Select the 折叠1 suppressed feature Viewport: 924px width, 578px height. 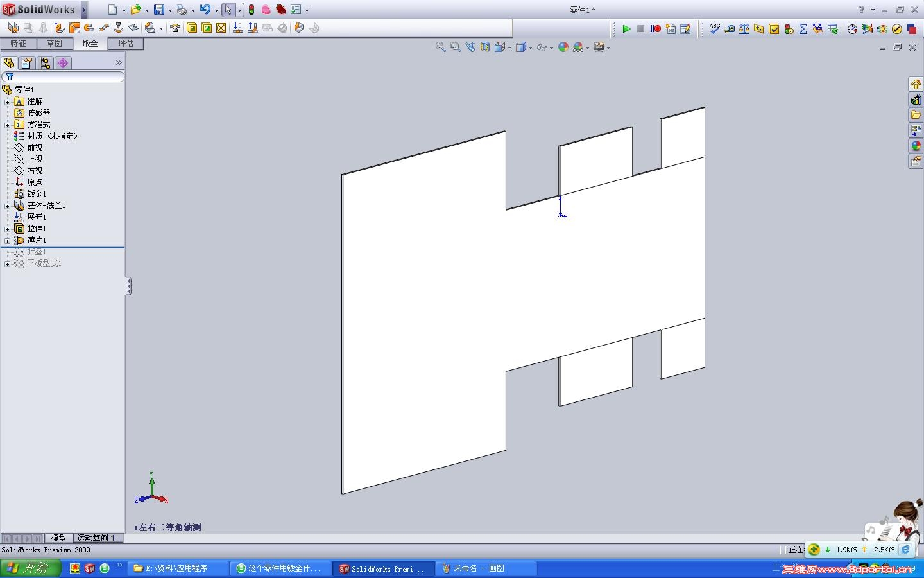click(x=31, y=252)
